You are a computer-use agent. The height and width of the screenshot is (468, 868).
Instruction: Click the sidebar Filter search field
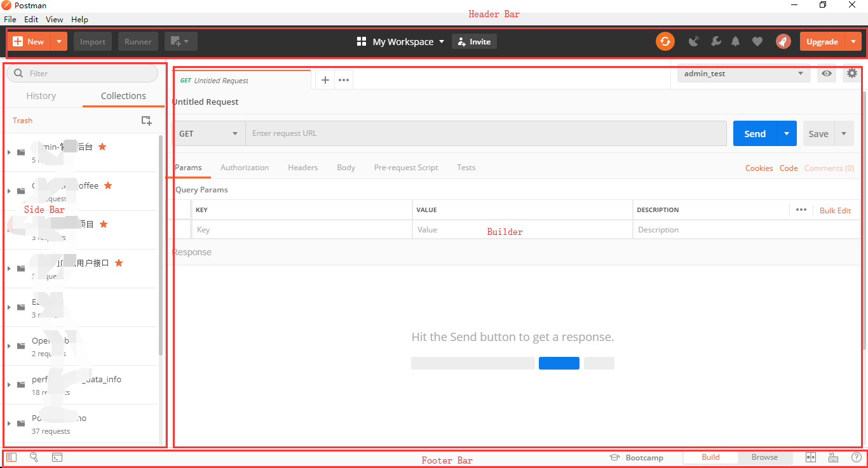coord(82,74)
